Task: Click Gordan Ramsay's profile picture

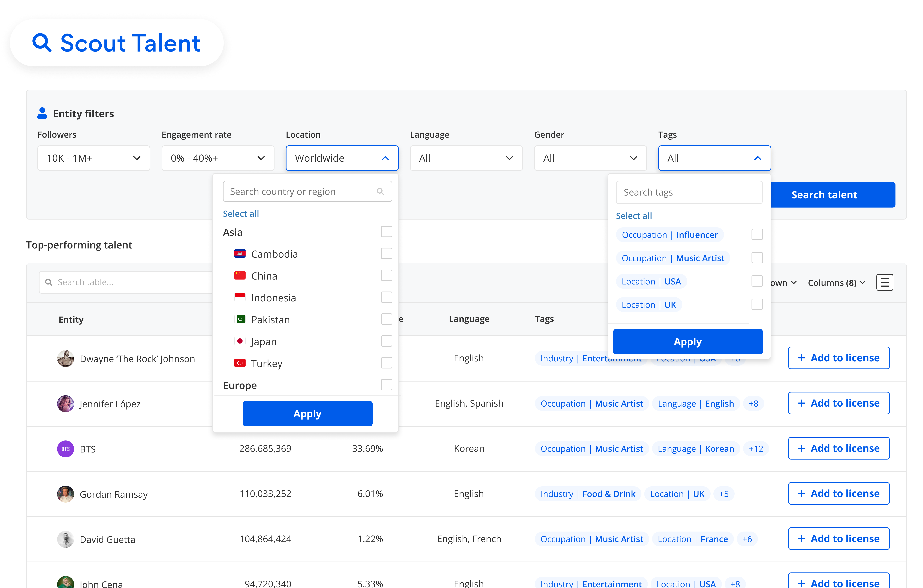Action: pos(66,494)
